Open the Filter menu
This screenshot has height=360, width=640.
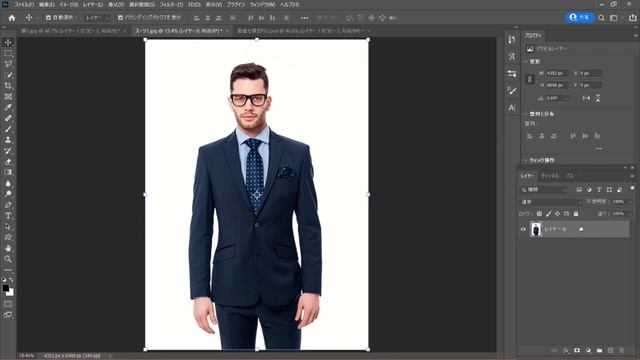171,4
